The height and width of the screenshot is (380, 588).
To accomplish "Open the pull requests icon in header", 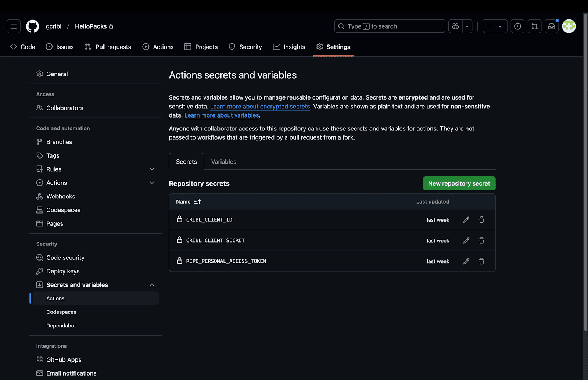I will coord(534,26).
